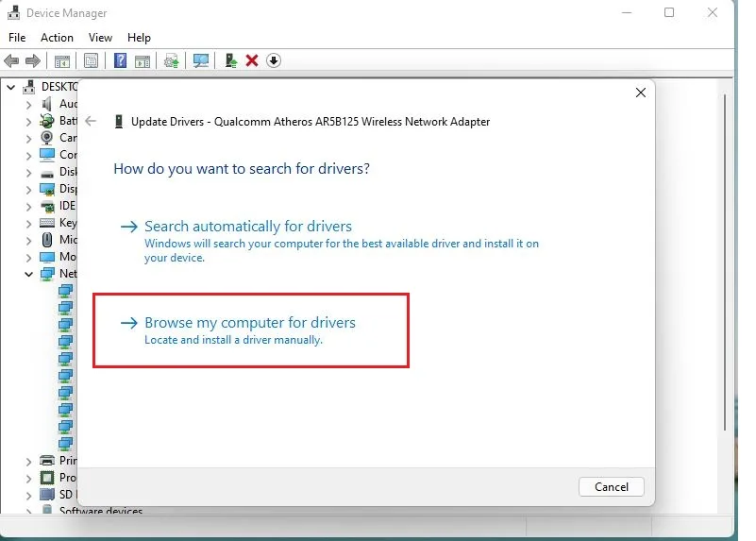Open the File menu

(x=17, y=38)
